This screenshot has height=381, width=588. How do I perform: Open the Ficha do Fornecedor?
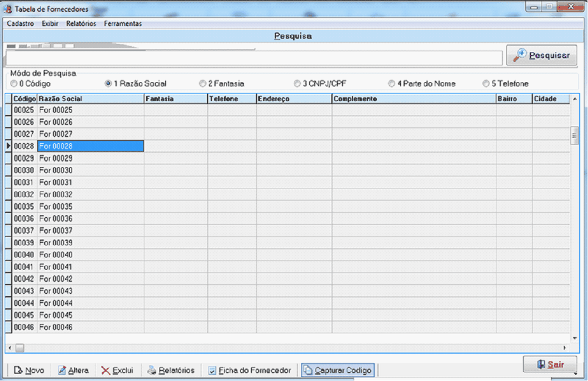249,370
